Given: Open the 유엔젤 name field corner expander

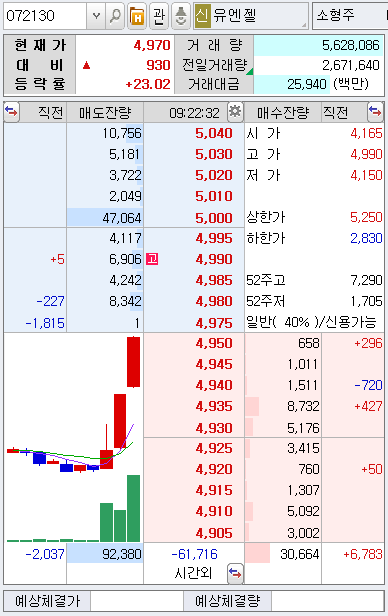Looking at the screenshot, I should (304, 25).
